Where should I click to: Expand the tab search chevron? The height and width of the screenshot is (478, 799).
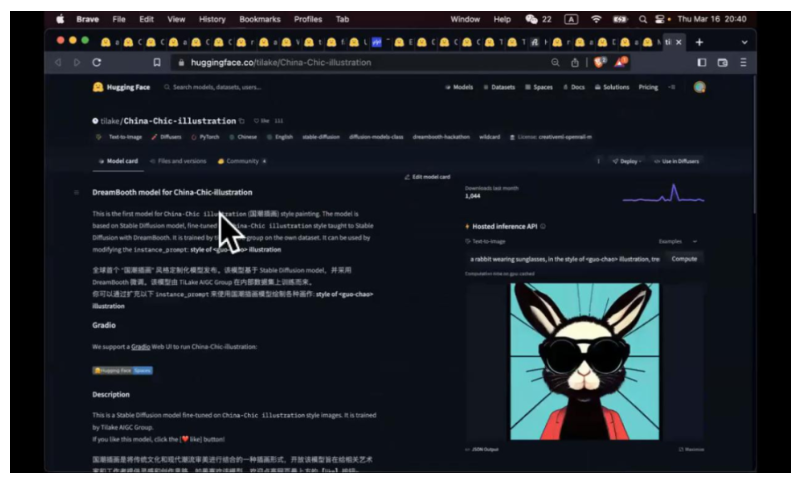tap(744, 42)
